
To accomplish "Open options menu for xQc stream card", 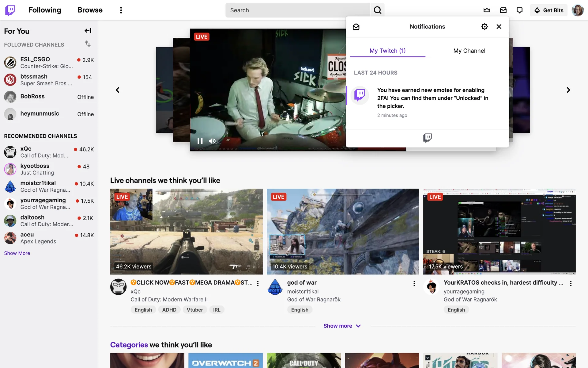I will pyautogui.click(x=258, y=283).
